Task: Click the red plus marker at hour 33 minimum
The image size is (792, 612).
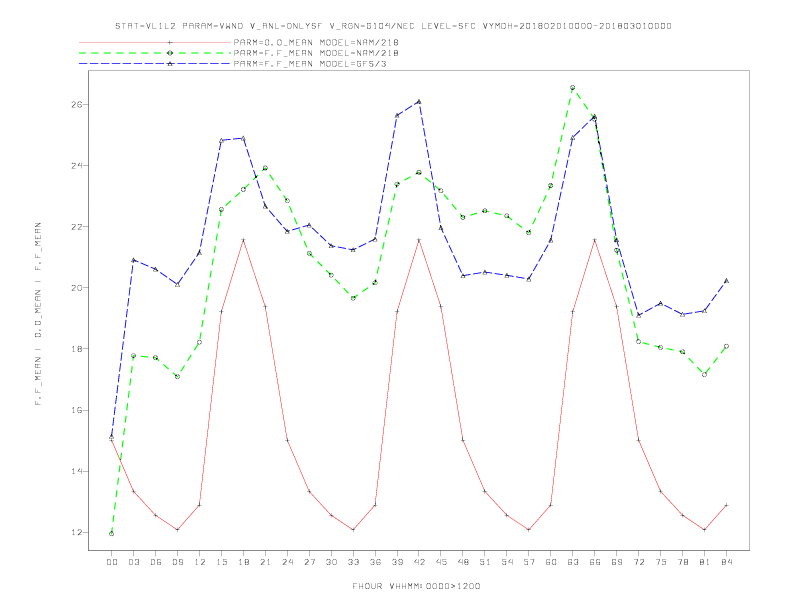Action: coord(353,530)
